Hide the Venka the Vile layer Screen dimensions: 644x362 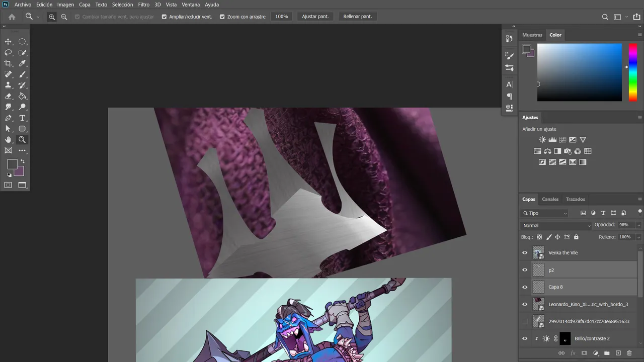coord(525,253)
